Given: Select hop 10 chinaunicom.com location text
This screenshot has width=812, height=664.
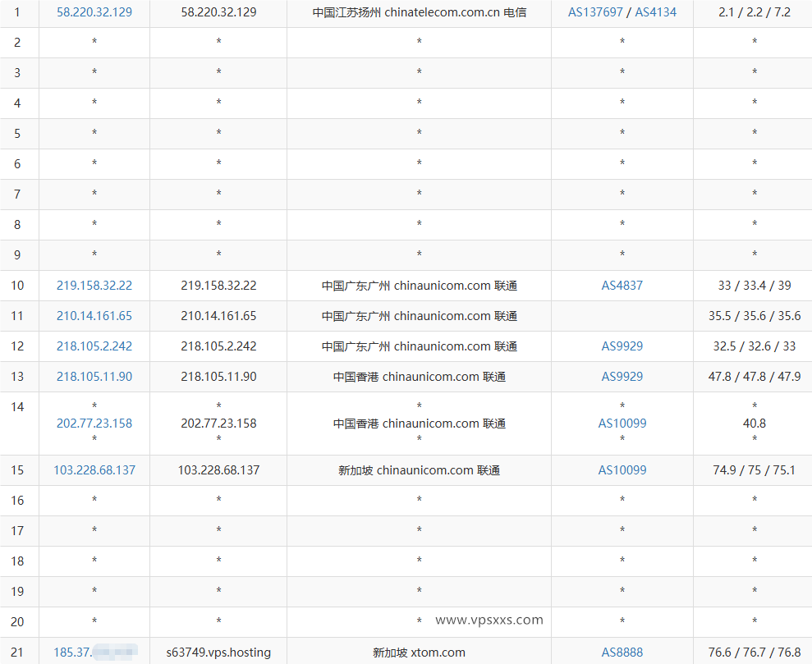Looking at the screenshot, I should pyautogui.click(x=419, y=285).
